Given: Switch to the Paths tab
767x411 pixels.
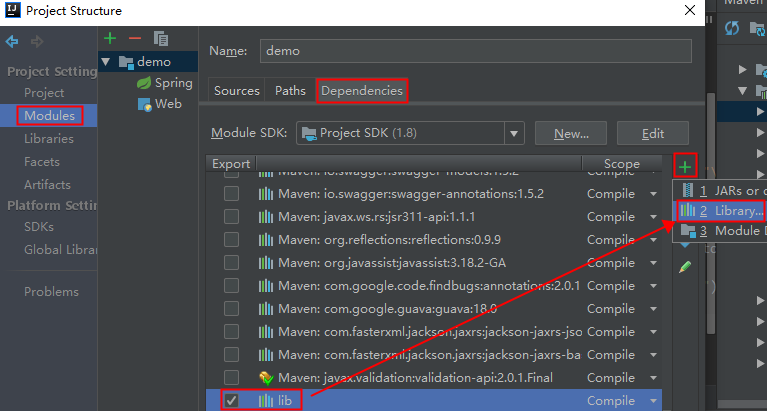Looking at the screenshot, I should point(290,91).
